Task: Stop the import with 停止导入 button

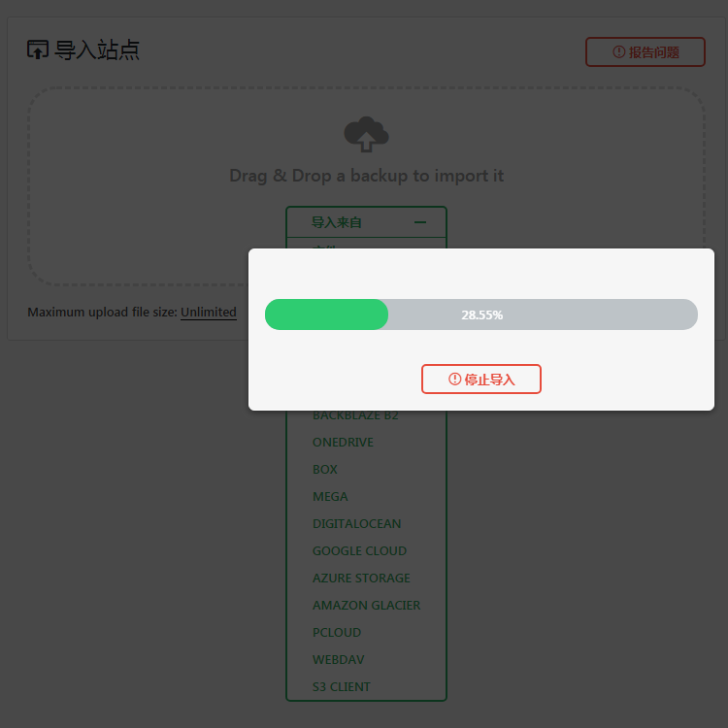Action: point(481,379)
